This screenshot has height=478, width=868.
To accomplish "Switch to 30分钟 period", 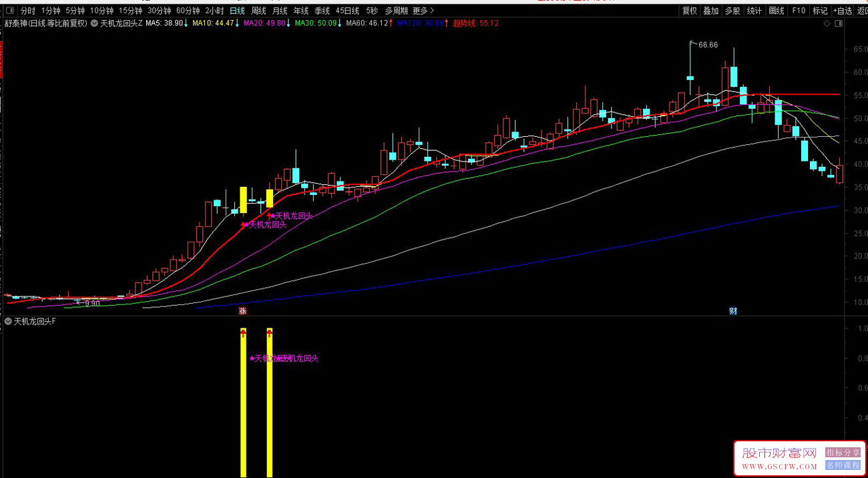I will tap(159, 11).
